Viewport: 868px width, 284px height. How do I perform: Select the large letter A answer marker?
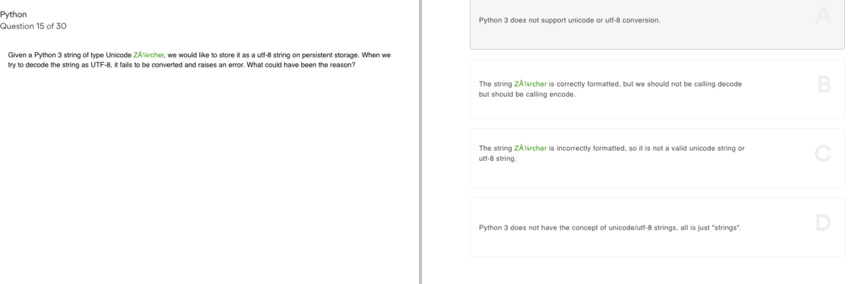click(x=823, y=15)
